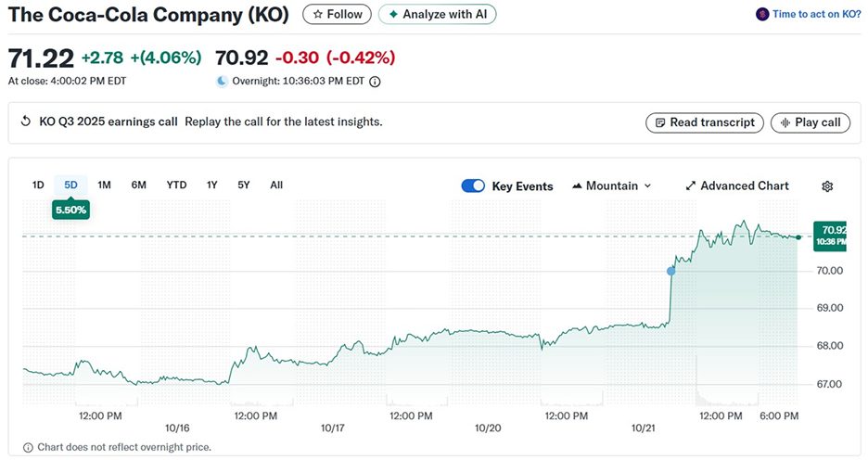868x460 pixels.
Task: Select the All time range
Action: [x=276, y=185]
